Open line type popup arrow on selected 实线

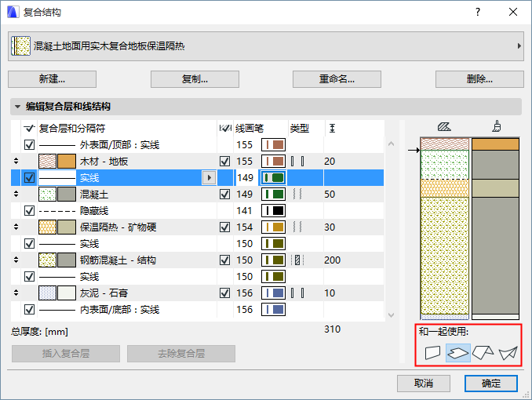click(x=209, y=178)
